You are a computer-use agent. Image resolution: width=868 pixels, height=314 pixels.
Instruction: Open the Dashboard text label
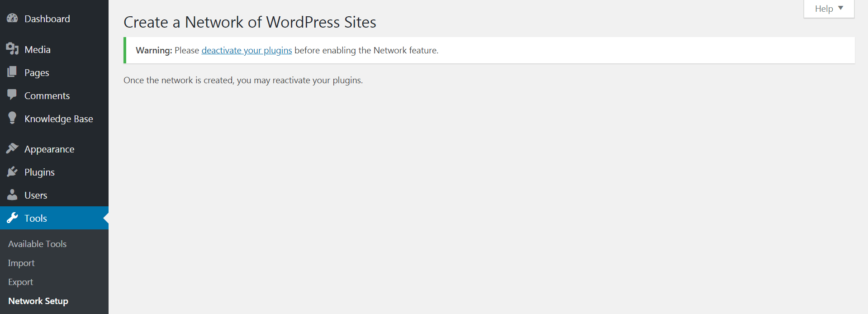pos(47,19)
